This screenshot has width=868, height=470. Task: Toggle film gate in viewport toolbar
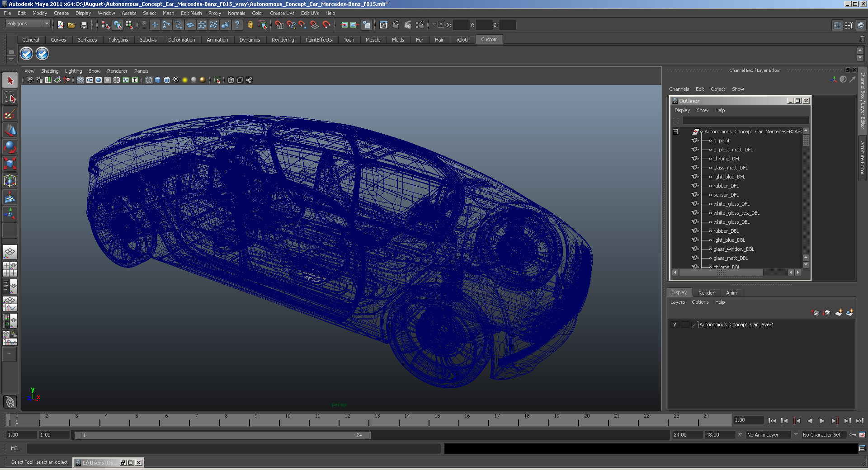click(x=90, y=80)
